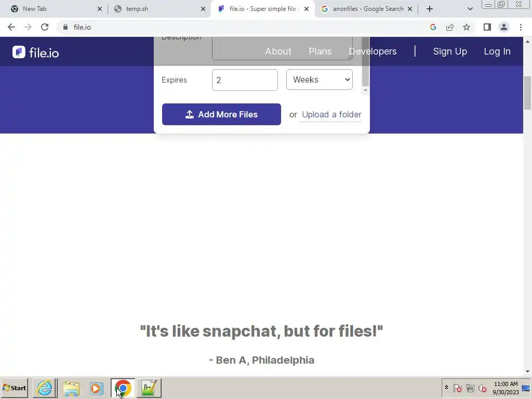
Task: Open Chrome three-dot menu
Action: (521, 27)
